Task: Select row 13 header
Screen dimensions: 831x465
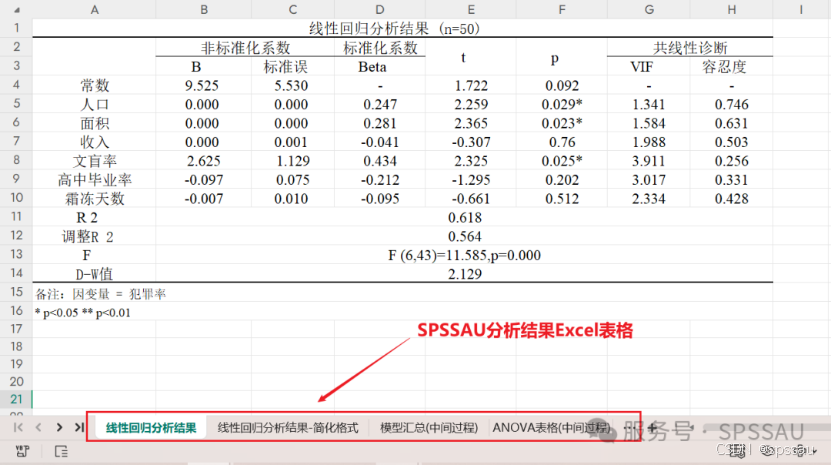Action: 16,254
